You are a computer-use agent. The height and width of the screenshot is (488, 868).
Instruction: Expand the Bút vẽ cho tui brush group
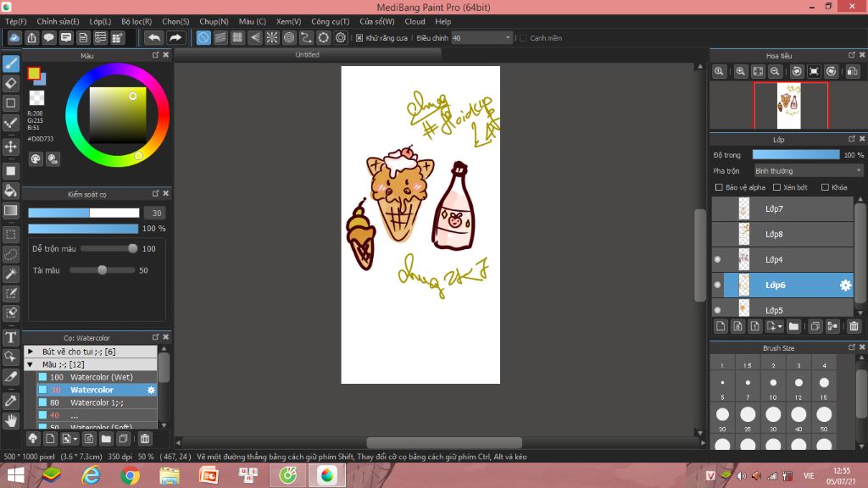[x=31, y=352]
